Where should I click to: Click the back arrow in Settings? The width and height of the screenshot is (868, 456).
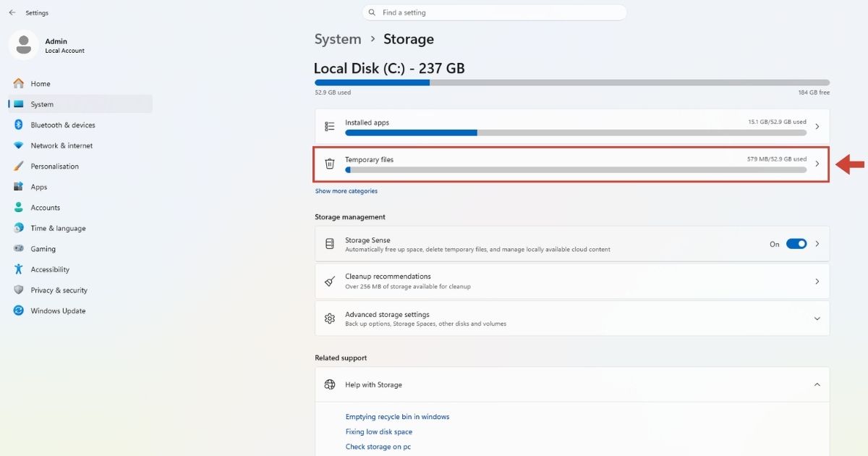(12, 12)
